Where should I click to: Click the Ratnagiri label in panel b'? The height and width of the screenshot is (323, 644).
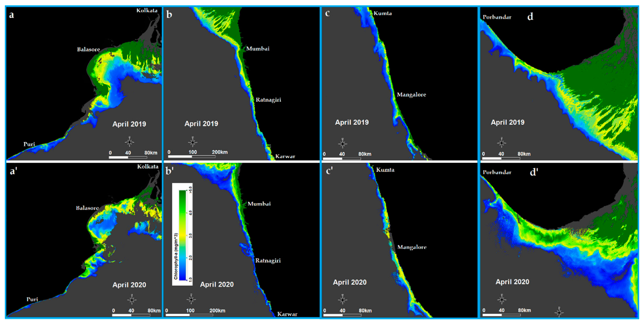tap(268, 260)
